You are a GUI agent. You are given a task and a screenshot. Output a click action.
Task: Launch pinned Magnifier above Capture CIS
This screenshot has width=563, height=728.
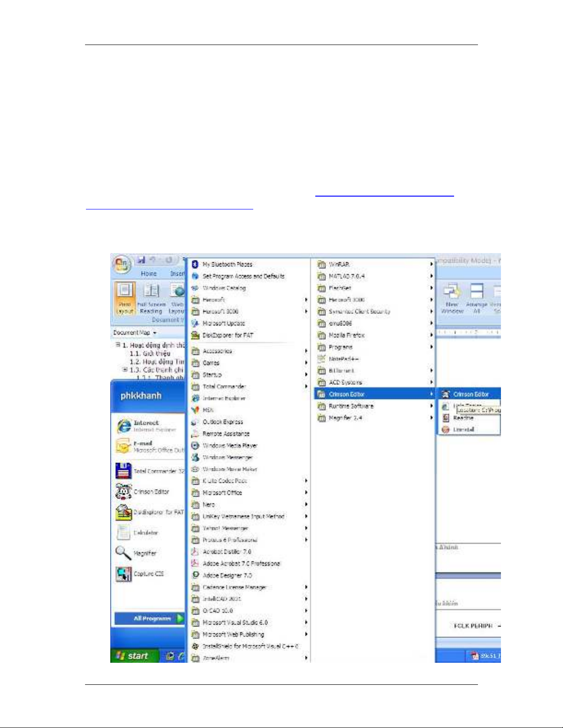tap(137, 553)
